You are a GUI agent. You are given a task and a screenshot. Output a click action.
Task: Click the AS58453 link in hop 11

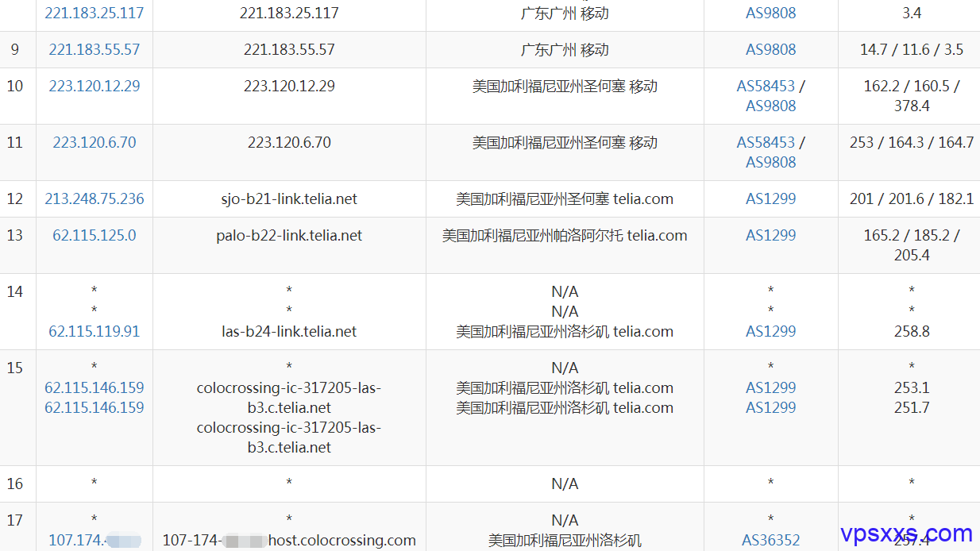[x=766, y=142]
